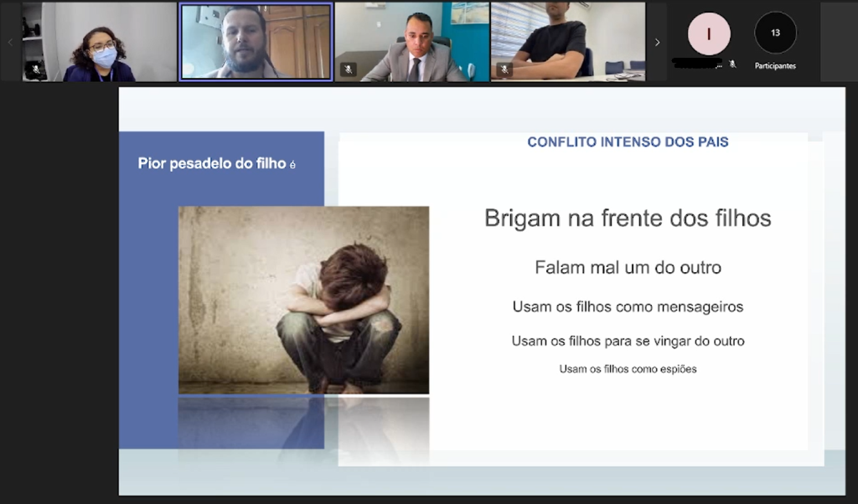
Task: Click the muted mic icon on the black t-shirt participant's tile
Action: (504, 69)
